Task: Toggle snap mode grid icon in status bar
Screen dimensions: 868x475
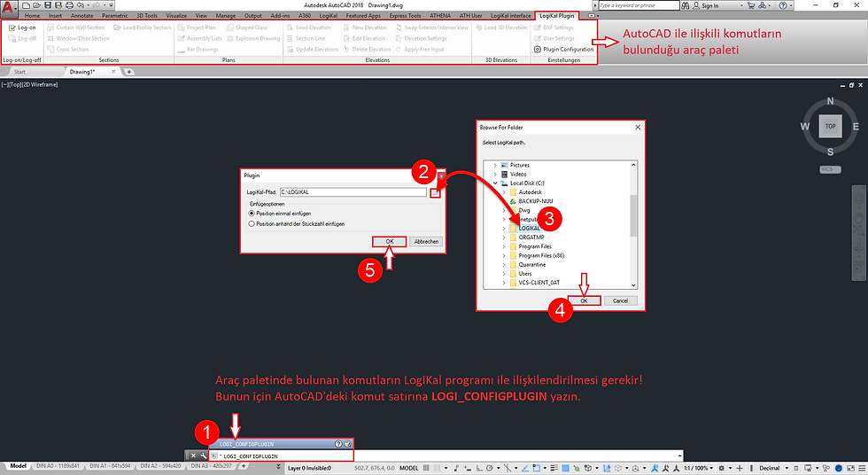Action: coord(437,469)
